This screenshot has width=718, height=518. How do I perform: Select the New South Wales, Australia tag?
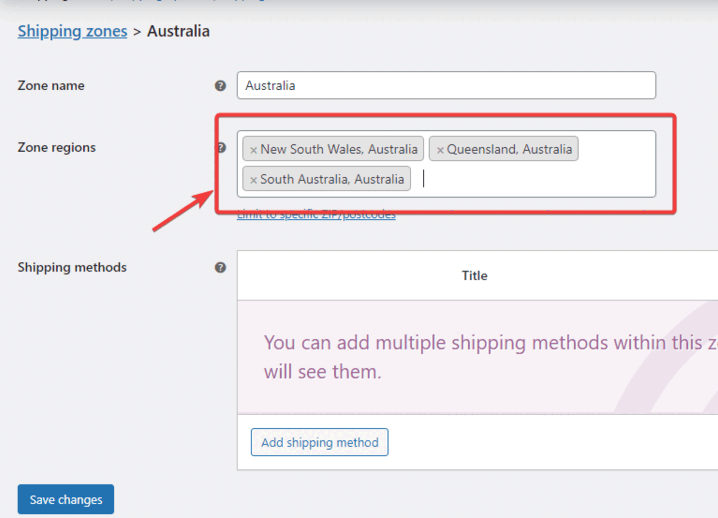pos(333,149)
